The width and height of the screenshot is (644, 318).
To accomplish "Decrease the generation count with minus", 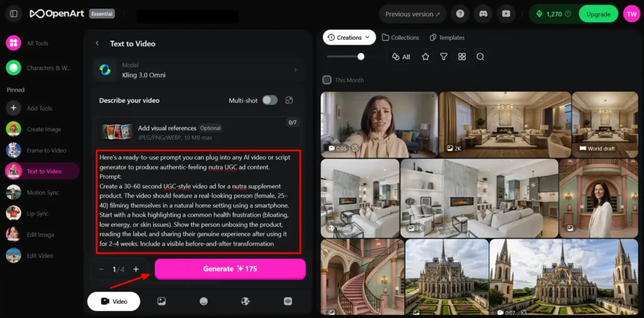I will 101,269.
